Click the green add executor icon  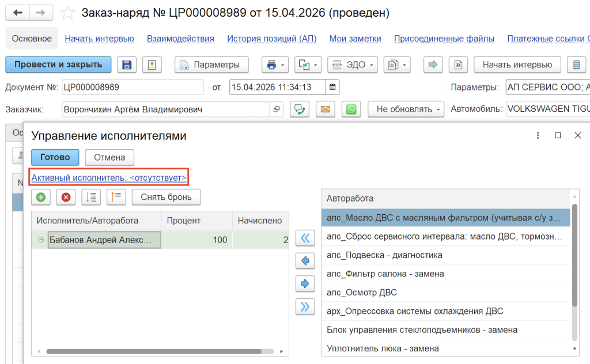[x=41, y=197]
